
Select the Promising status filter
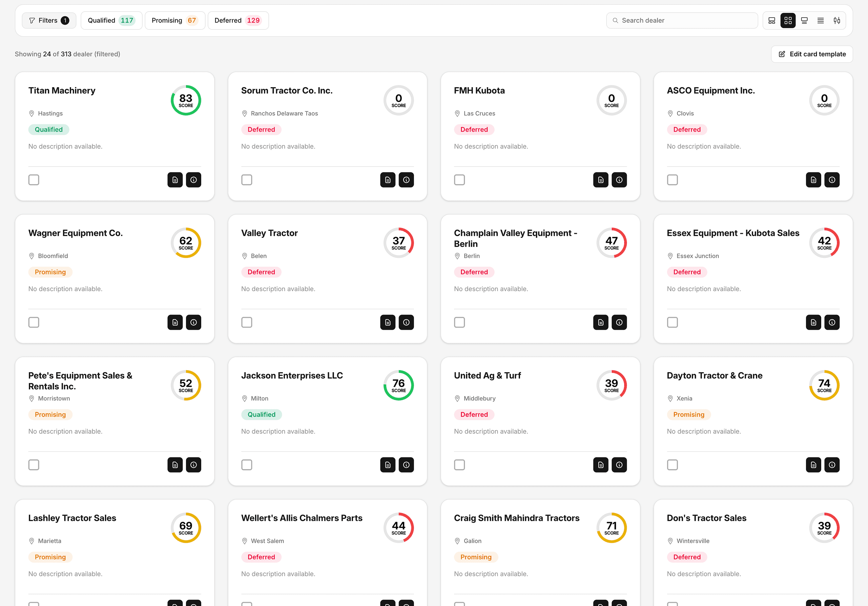[175, 20]
